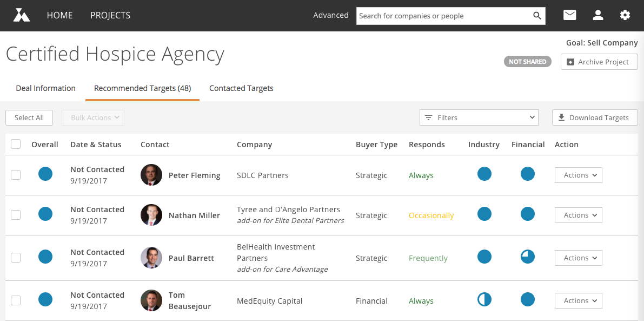Open the user profile icon
Viewport: 644px width, 321px height.
tap(597, 15)
